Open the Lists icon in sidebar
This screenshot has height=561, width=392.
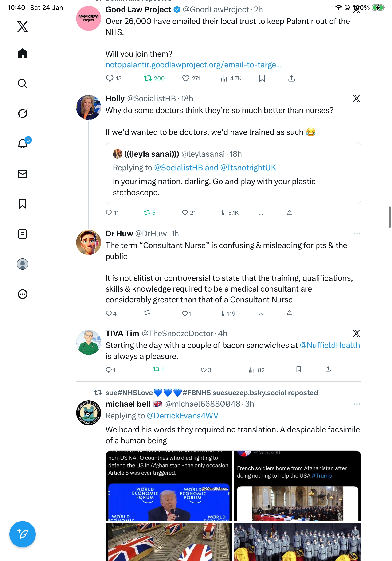pos(23,234)
